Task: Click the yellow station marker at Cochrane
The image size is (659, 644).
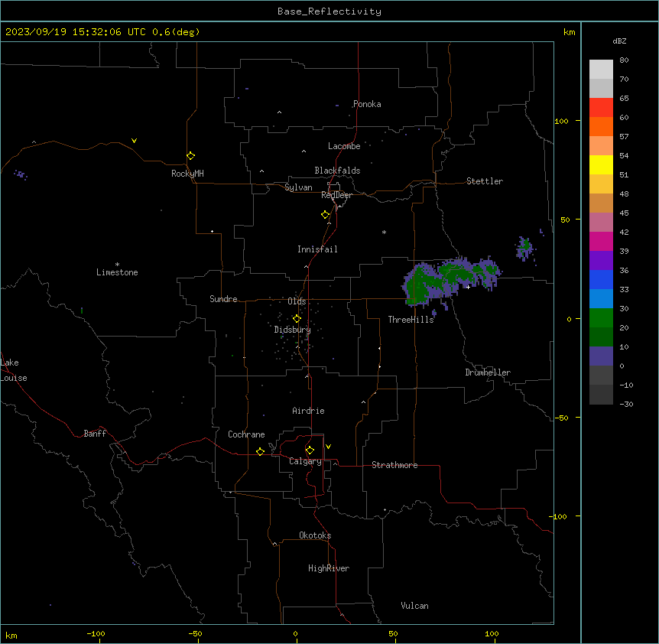Action: 260,451
